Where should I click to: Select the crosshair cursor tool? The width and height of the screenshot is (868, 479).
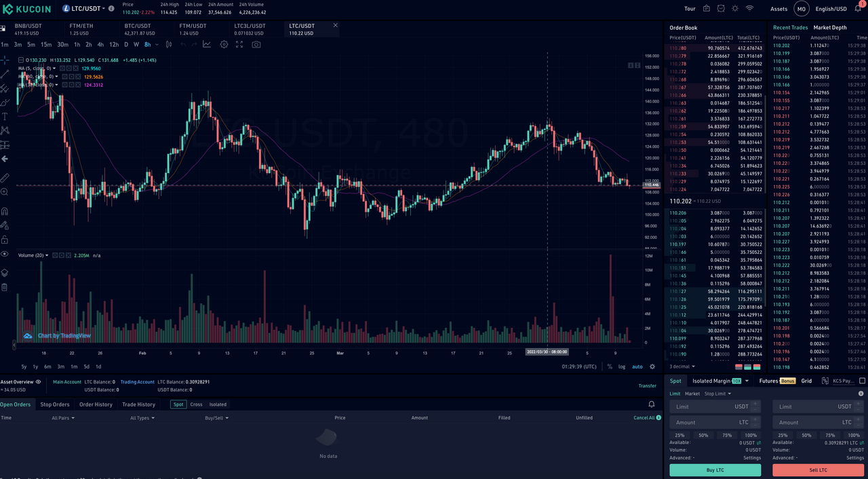point(5,60)
